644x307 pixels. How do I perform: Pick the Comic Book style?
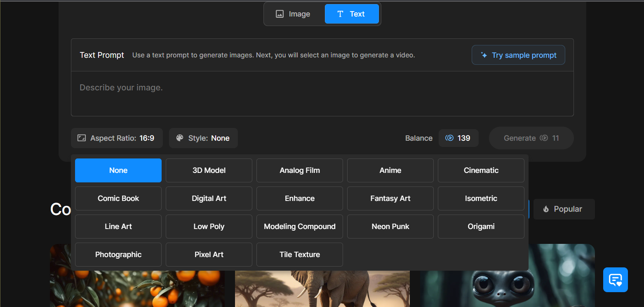click(x=118, y=198)
